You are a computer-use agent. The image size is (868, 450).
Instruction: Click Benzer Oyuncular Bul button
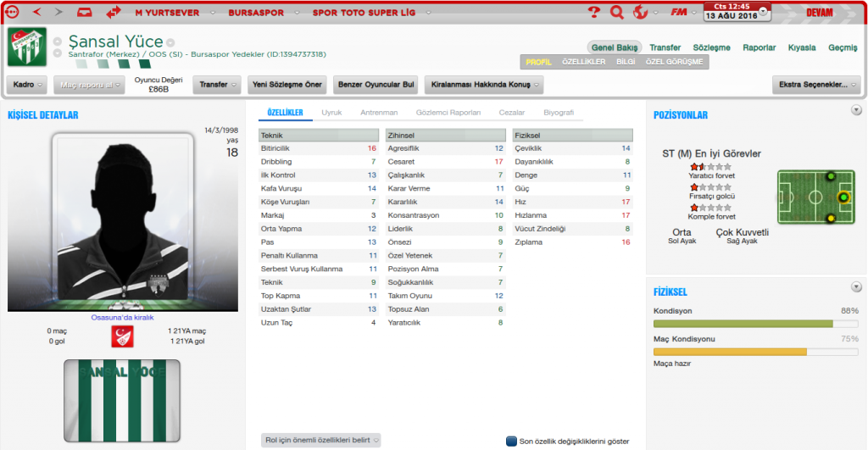[x=376, y=85]
